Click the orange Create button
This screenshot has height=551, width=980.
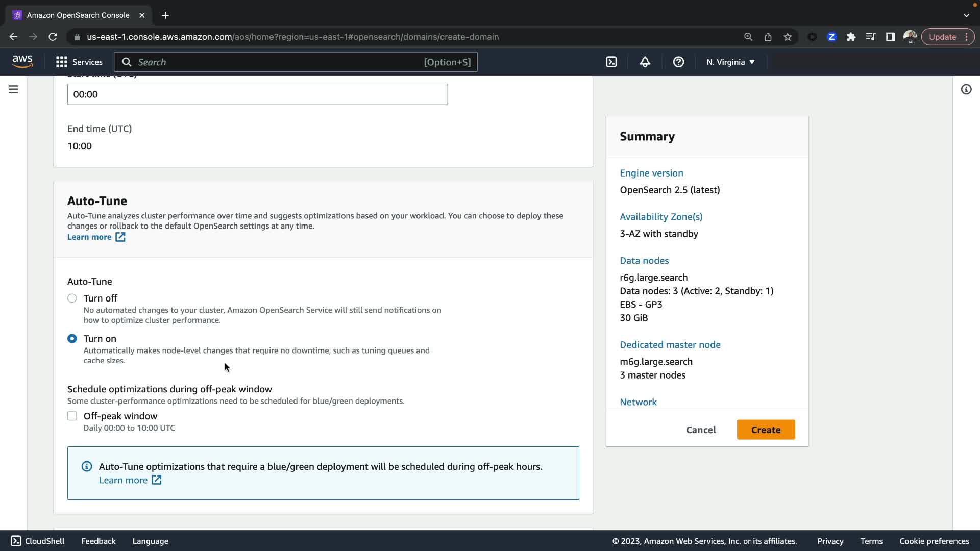click(x=765, y=430)
